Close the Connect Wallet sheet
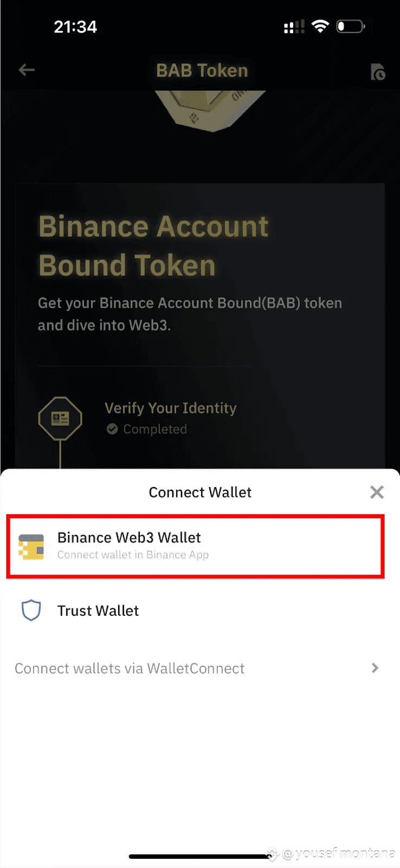This screenshot has width=400, height=868. (377, 492)
